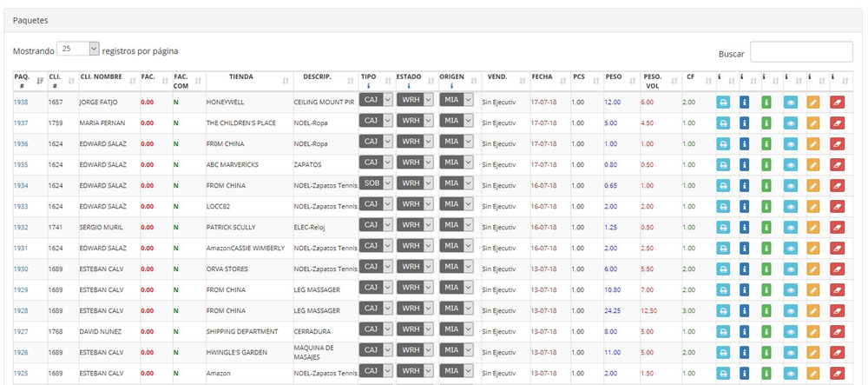Open ORIGEN MIA dropdown for package 1936
Image resolution: width=868 pixels, height=385 pixels.
[x=457, y=142]
